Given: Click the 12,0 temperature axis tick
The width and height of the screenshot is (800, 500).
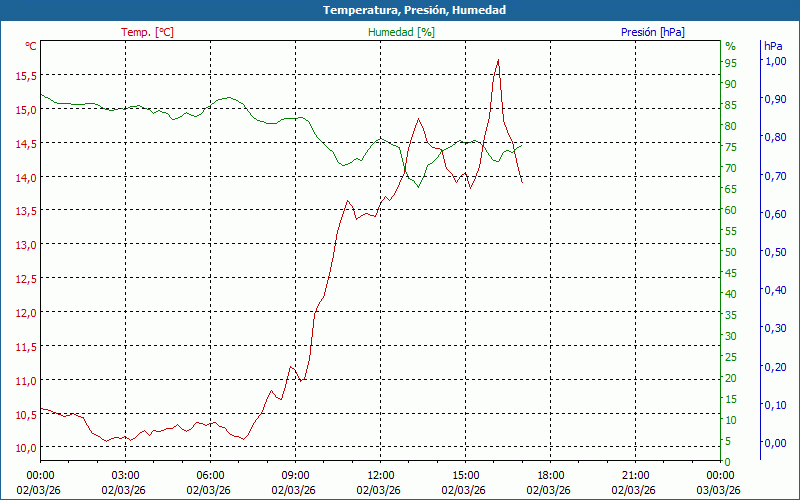Looking at the screenshot, I should pos(25,312).
